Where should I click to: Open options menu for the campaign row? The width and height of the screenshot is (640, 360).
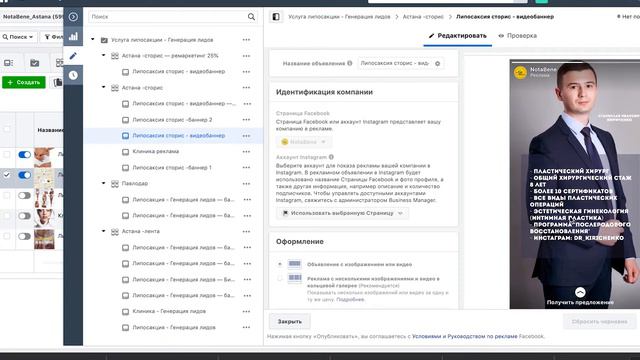246,40
